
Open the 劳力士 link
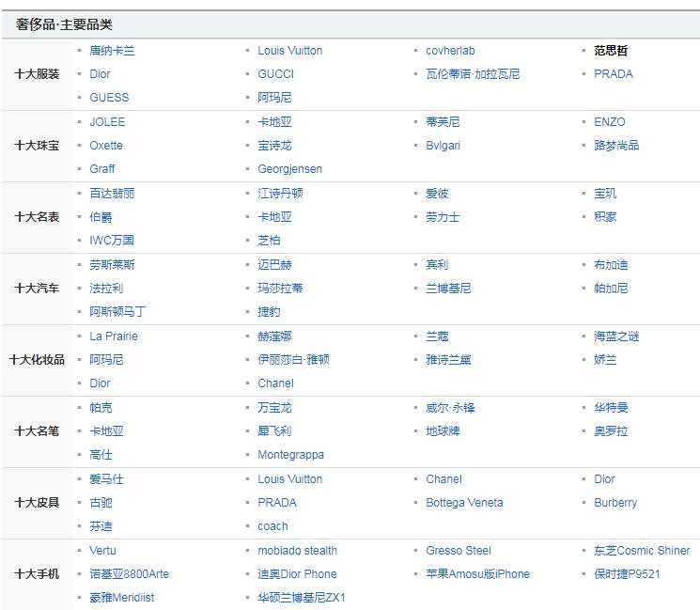point(443,217)
